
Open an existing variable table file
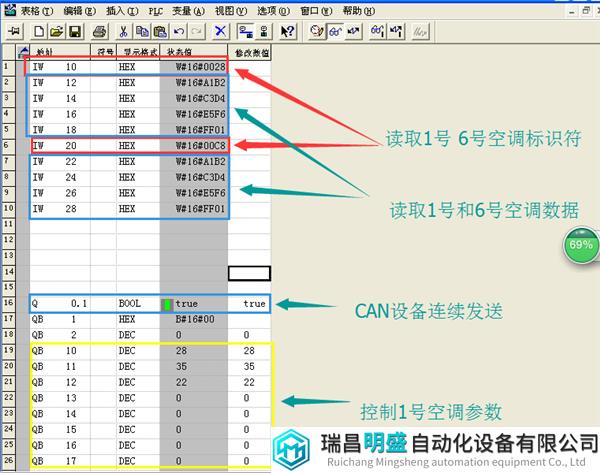(57, 31)
